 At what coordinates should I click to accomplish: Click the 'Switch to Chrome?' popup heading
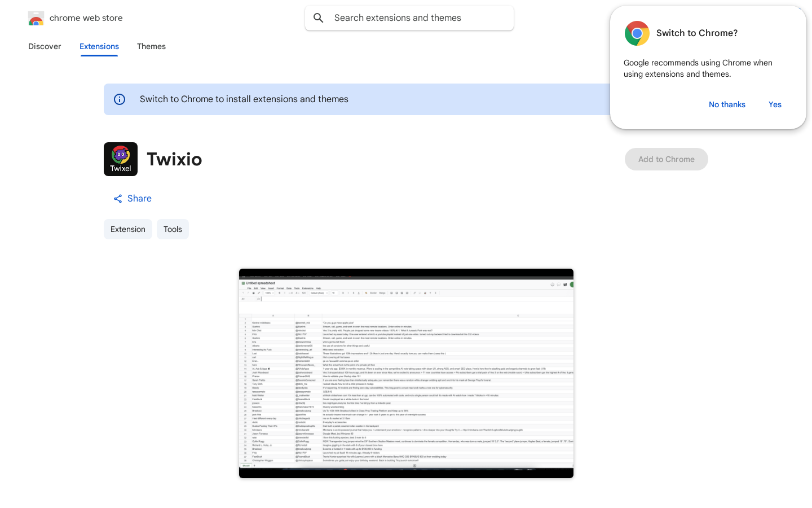click(697, 33)
